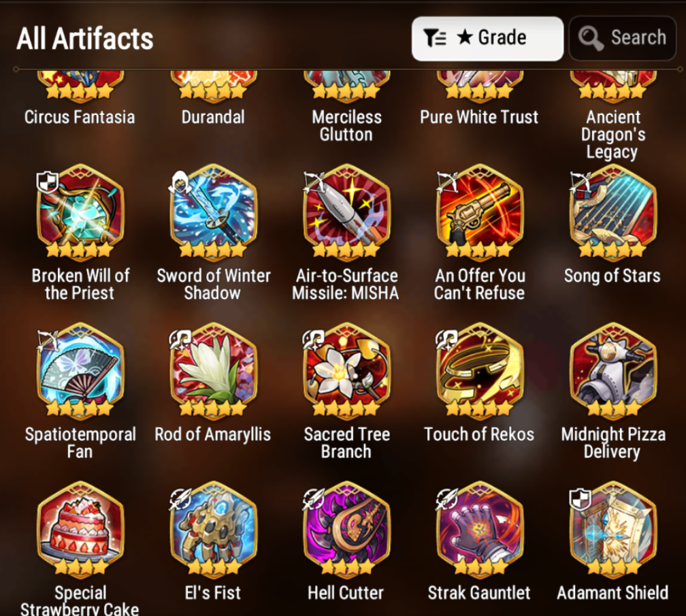Select the Special Strawberry Cake artifact
Screen dimensions: 686x616
click(80, 528)
